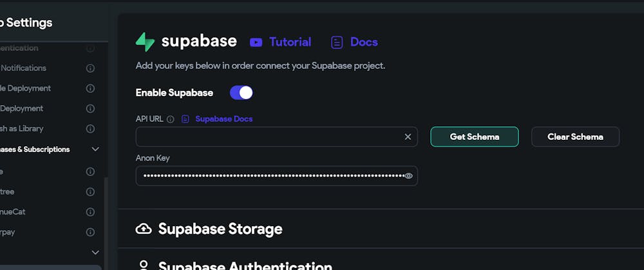Click the Anon Key input field
Screen dimensions: 644x270
tap(270, 176)
